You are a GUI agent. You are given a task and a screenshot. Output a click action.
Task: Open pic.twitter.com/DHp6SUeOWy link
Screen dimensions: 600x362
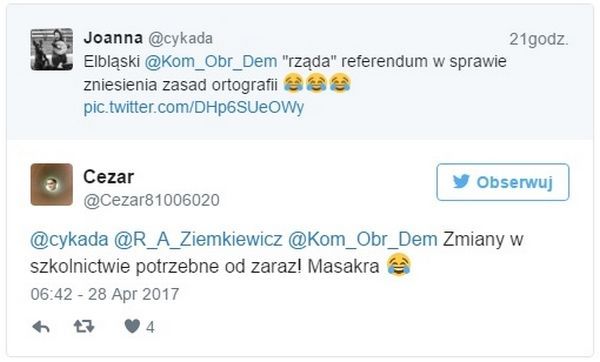tap(194, 108)
